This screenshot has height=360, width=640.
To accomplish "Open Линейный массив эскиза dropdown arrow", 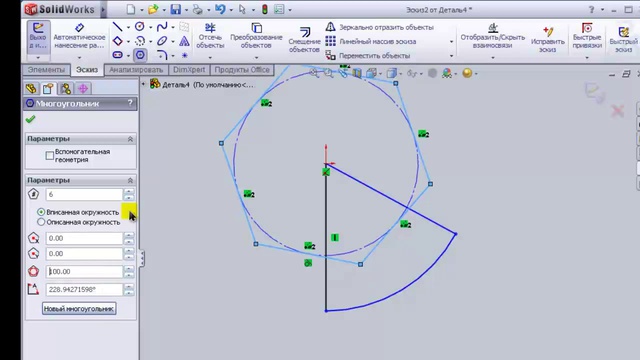I will (x=451, y=42).
